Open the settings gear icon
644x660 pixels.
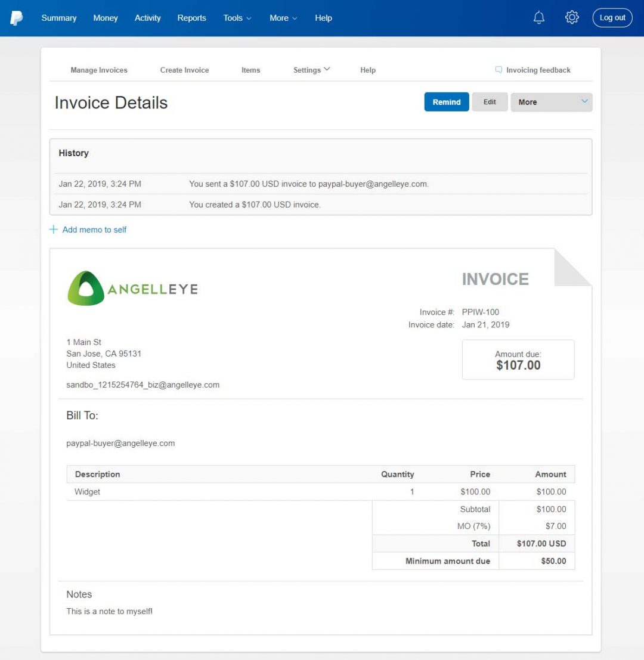[572, 17]
